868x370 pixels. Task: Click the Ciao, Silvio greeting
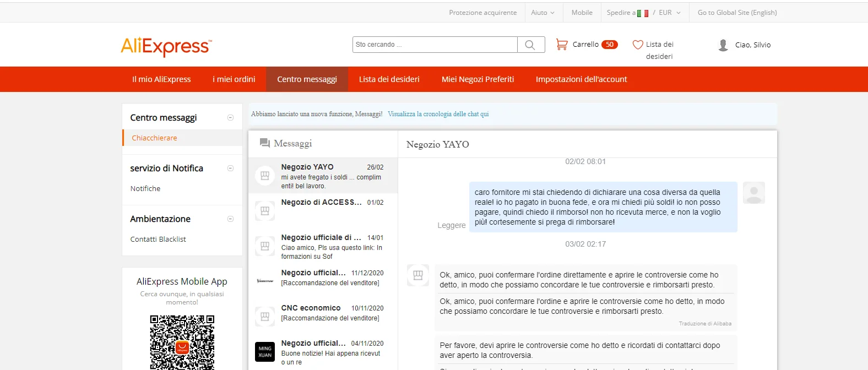click(753, 45)
